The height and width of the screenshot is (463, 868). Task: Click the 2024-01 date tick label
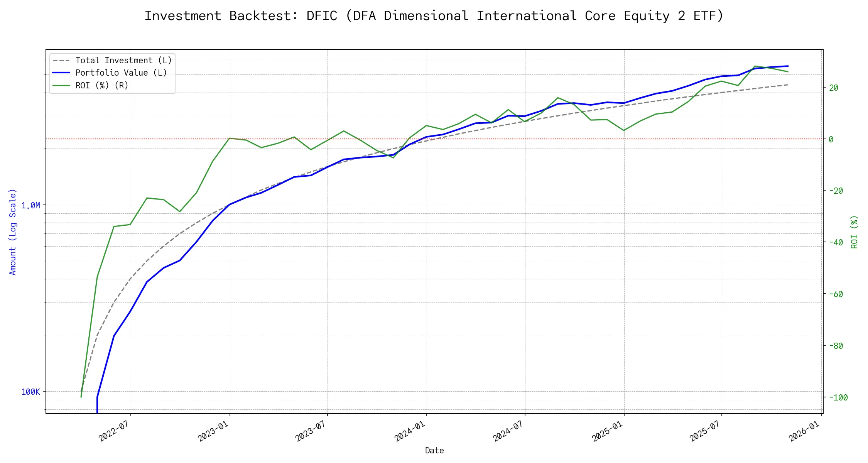(x=409, y=431)
